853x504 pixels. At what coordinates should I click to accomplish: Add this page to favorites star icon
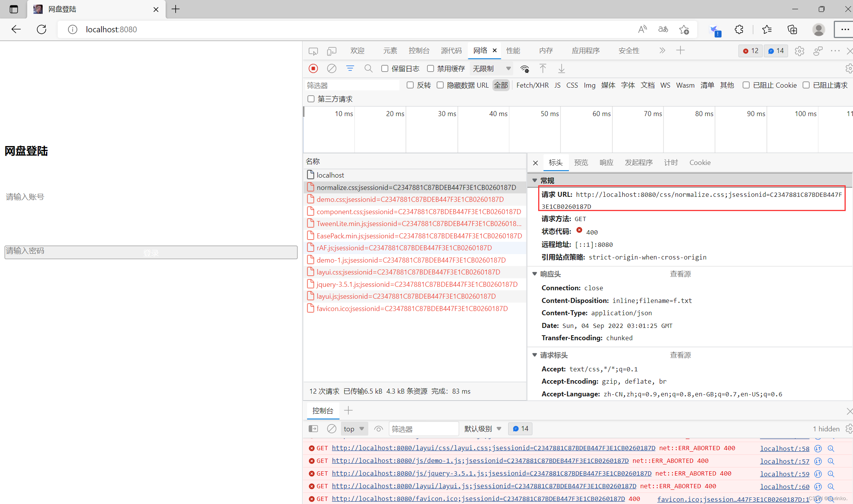tap(684, 29)
